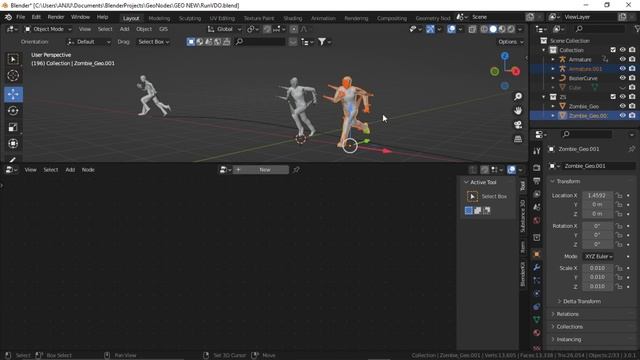Open the GIS menu button
Viewport: 640px width, 360px height.
(163, 29)
